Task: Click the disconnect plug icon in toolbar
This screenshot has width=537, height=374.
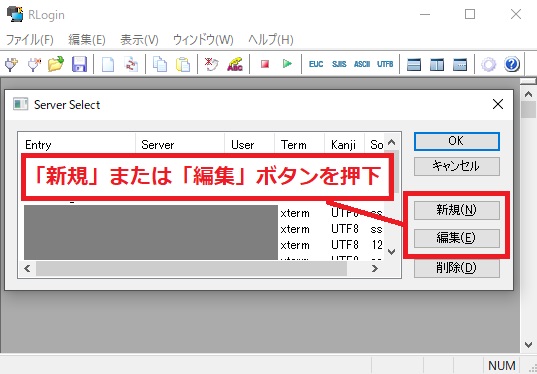Action: point(34,64)
